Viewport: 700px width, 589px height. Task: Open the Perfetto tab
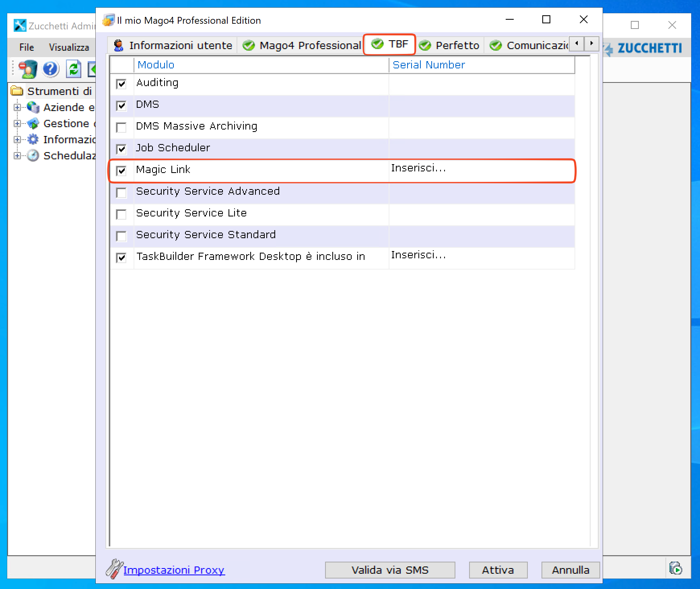[449, 45]
